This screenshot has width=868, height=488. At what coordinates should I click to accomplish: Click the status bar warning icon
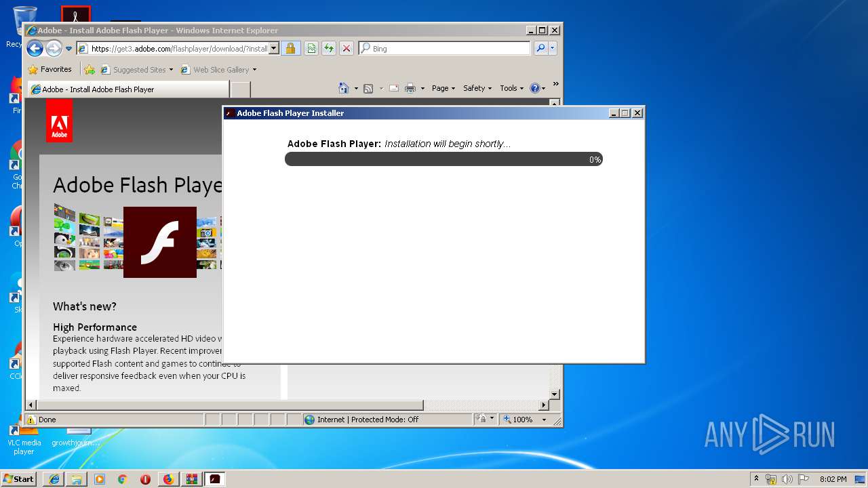coord(31,420)
